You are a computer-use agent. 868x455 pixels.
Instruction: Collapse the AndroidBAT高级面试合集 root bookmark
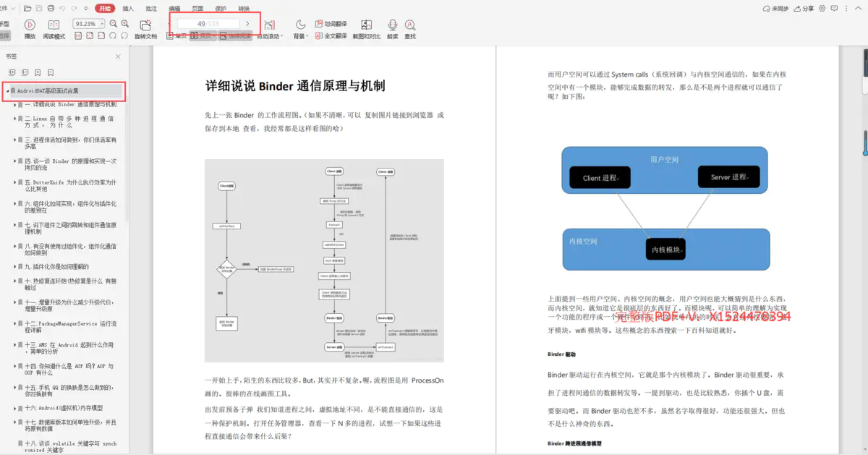[x=8, y=91]
